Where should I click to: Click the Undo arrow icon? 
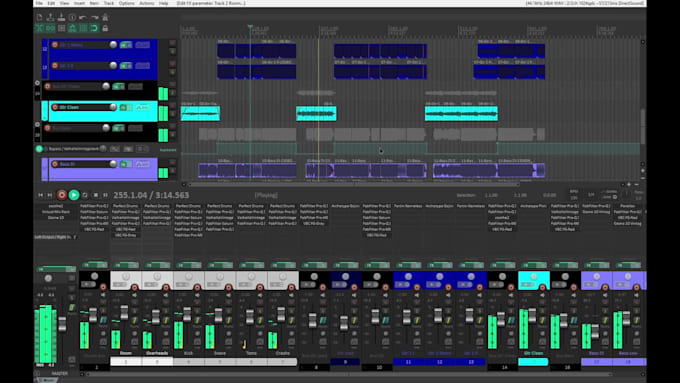click(x=83, y=17)
